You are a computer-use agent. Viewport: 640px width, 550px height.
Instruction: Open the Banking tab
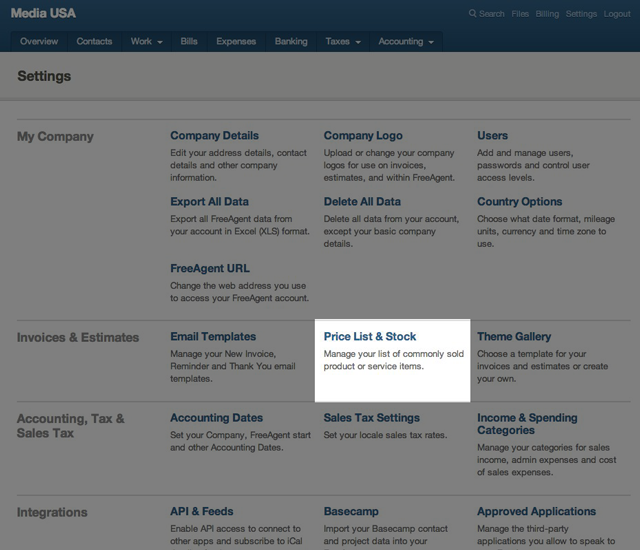[x=291, y=42]
